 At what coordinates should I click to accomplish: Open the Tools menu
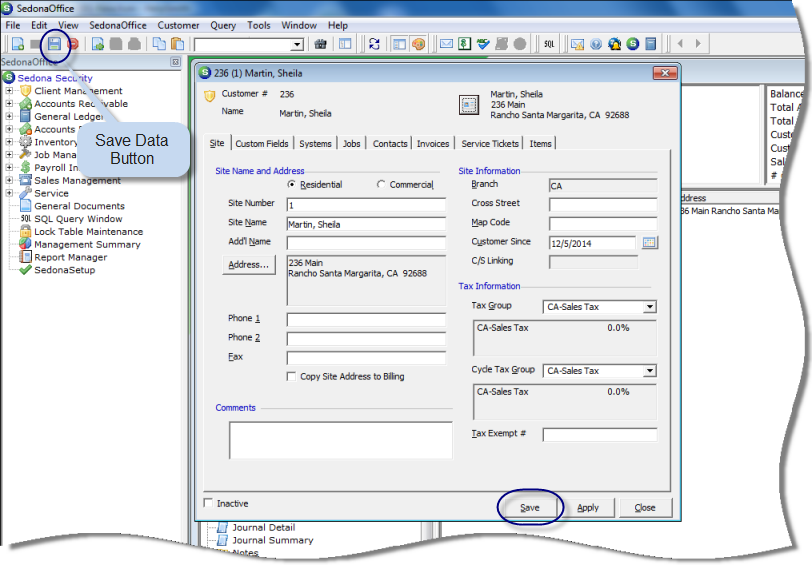point(258,25)
